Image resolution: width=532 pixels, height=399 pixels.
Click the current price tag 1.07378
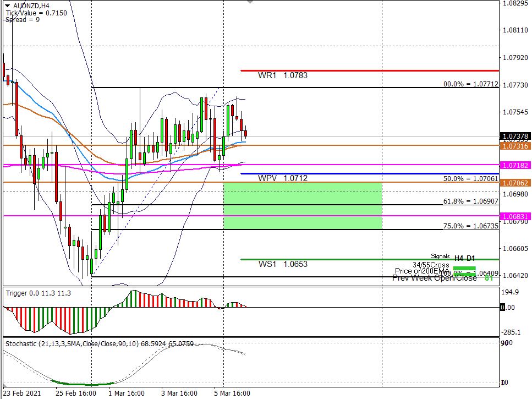point(515,136)
